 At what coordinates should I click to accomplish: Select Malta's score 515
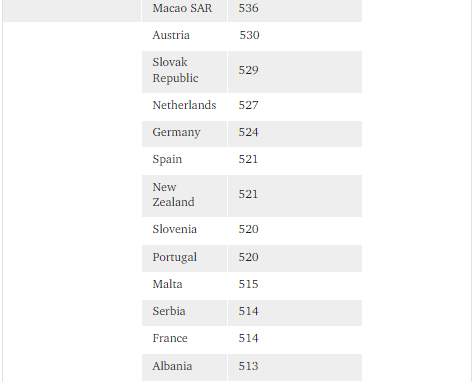tap(248, 284)
